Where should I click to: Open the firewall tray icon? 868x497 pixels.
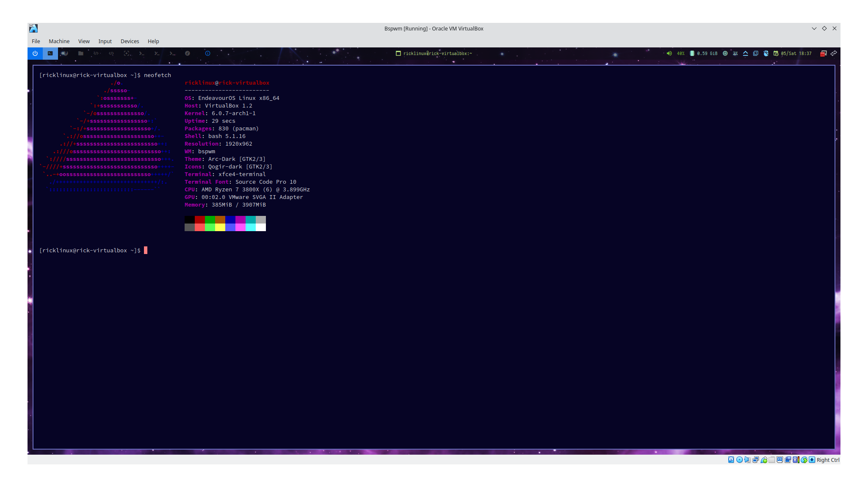824,53
